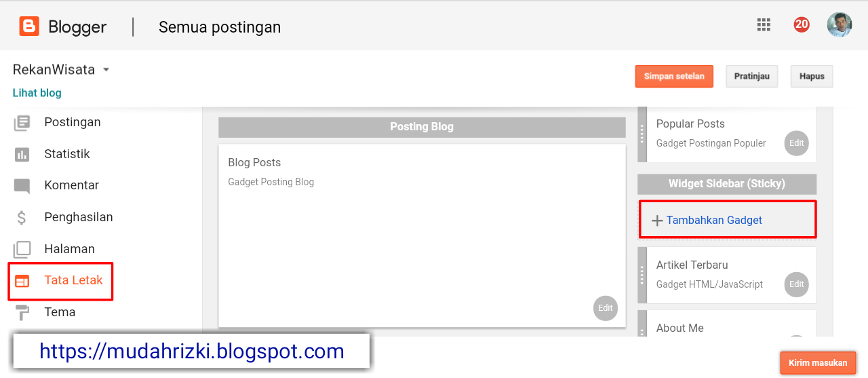868x378 pixels.
Task: Open the Google apps grid icon
Action: tap(764, 25)
